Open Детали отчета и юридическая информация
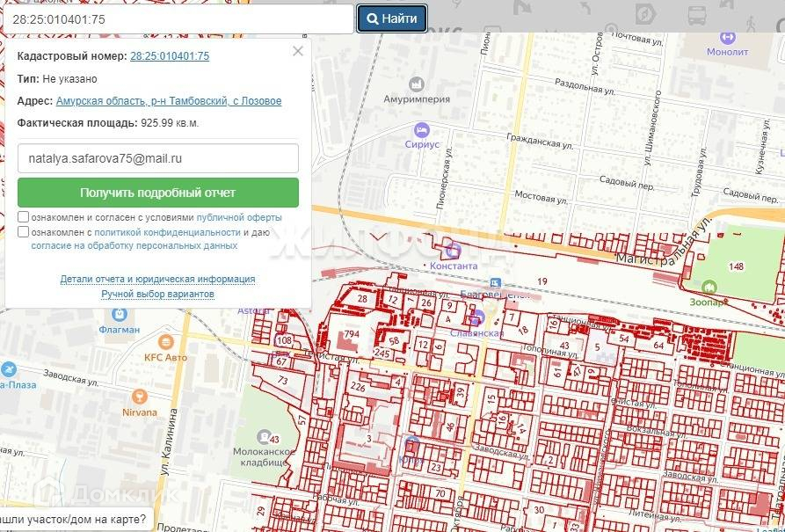 pos(157,279)
